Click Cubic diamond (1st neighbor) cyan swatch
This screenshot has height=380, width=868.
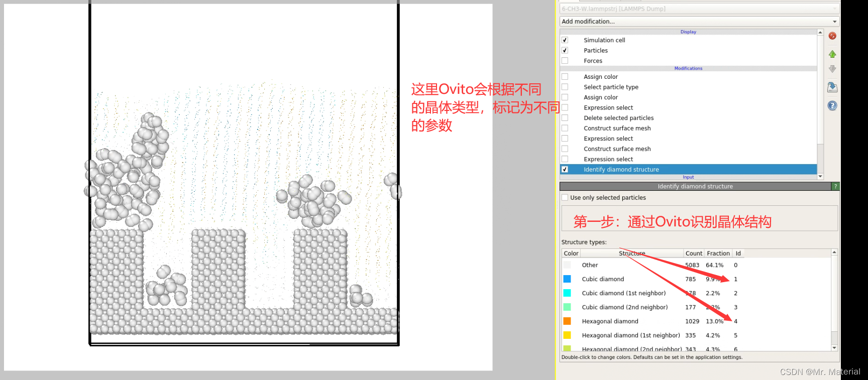tap(567, 293)
